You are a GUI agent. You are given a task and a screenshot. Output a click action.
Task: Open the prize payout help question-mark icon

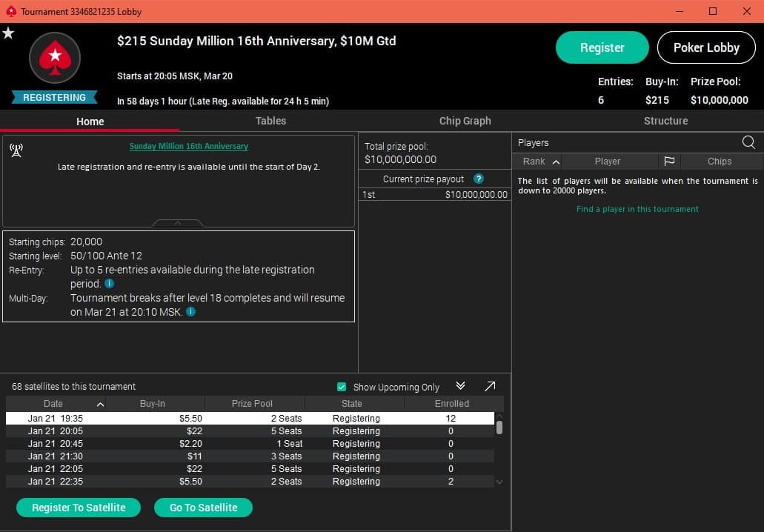point(479,179)
